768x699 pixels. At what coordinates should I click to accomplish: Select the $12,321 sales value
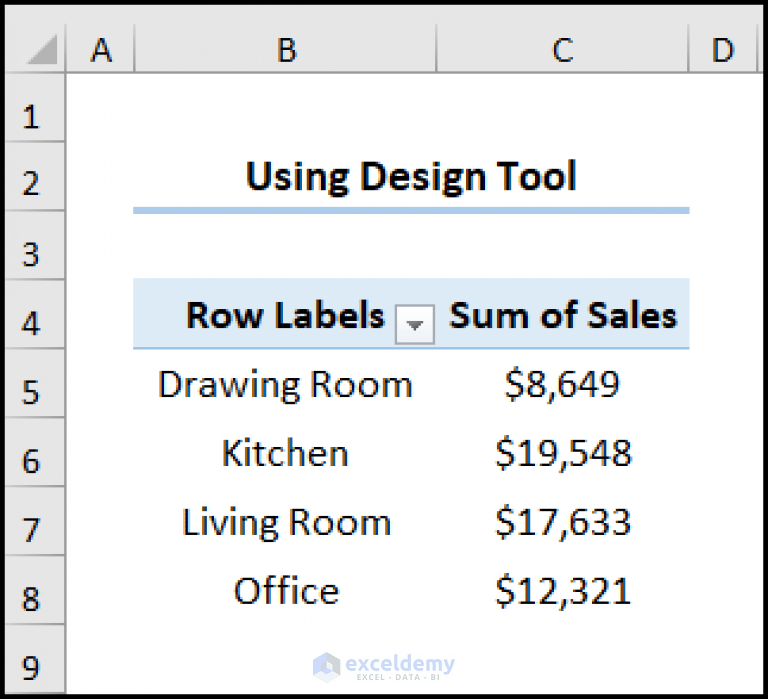click(562, 590)
